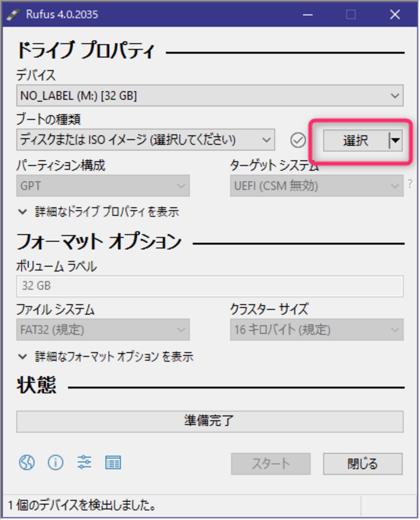Show the log window icon
Viewport: 420px width, 520px height.
pos(113,463)
